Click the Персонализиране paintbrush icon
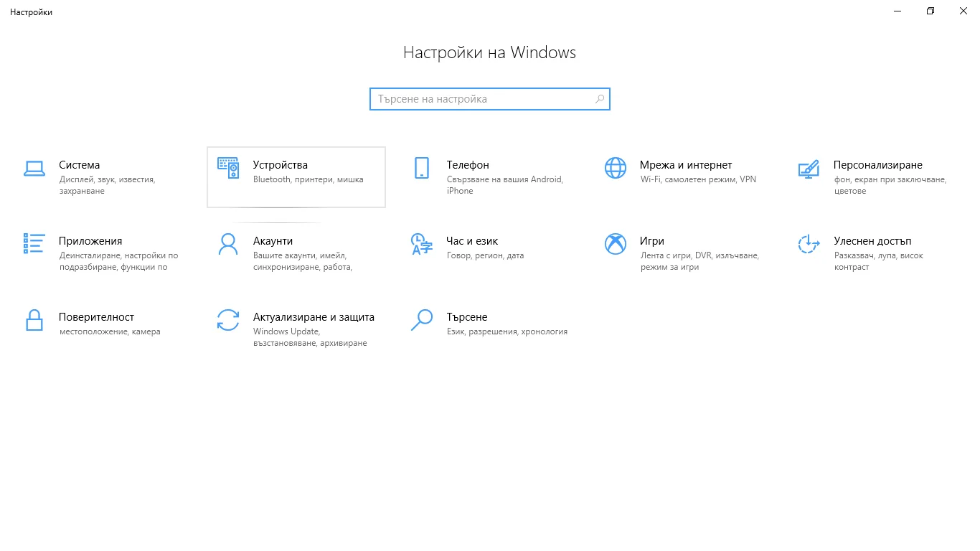The width and height of the screenshot is (980, 551). coord(809,169)
